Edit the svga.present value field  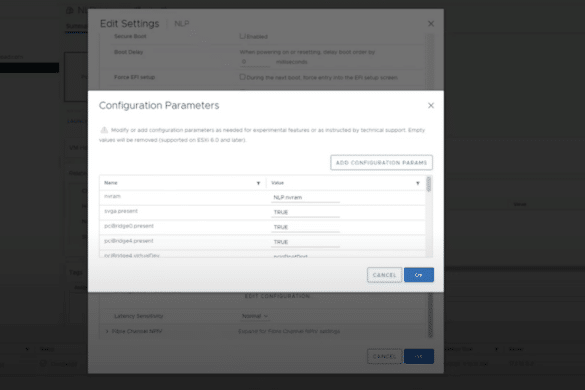(305, 213)
